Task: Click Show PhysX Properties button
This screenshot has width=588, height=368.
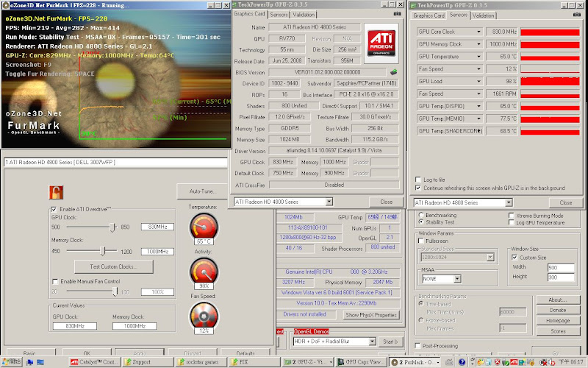Action: tap(370, 315)
